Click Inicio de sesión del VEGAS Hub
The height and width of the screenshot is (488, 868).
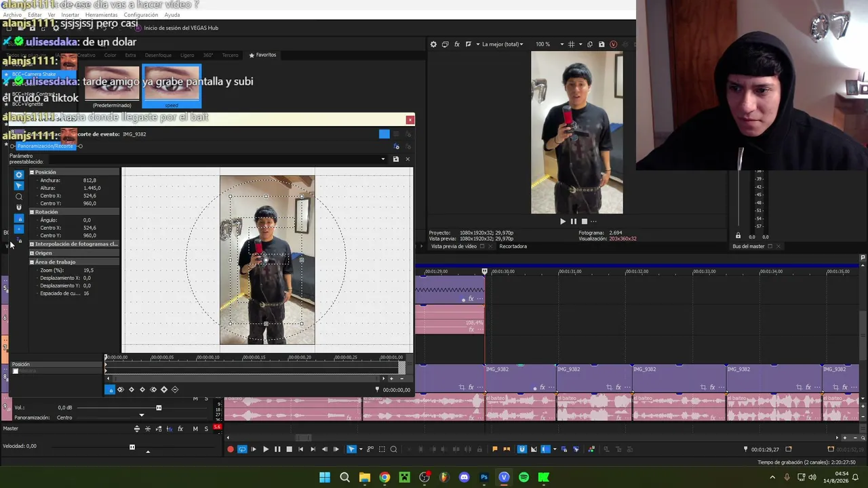pyautogui.click(x=181, y=28)
